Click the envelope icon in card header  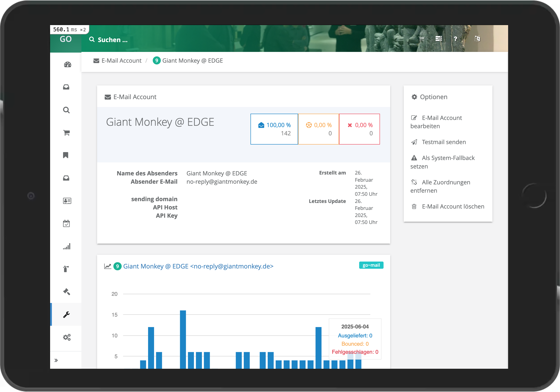[x=108, y=97]
